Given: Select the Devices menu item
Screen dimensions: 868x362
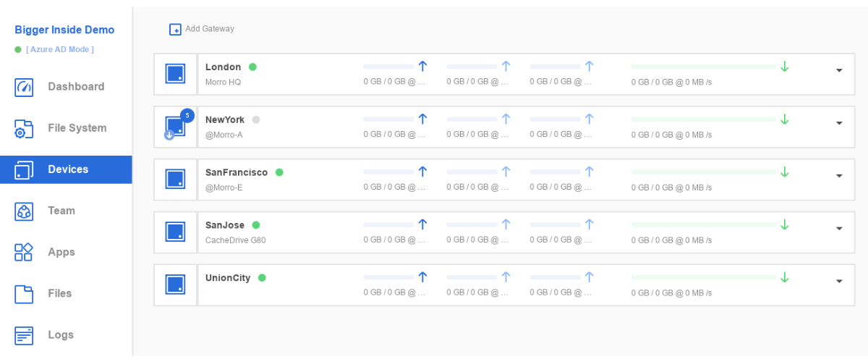Looking at the screenshot, I should pyautogui.click(x=66, y=169).
